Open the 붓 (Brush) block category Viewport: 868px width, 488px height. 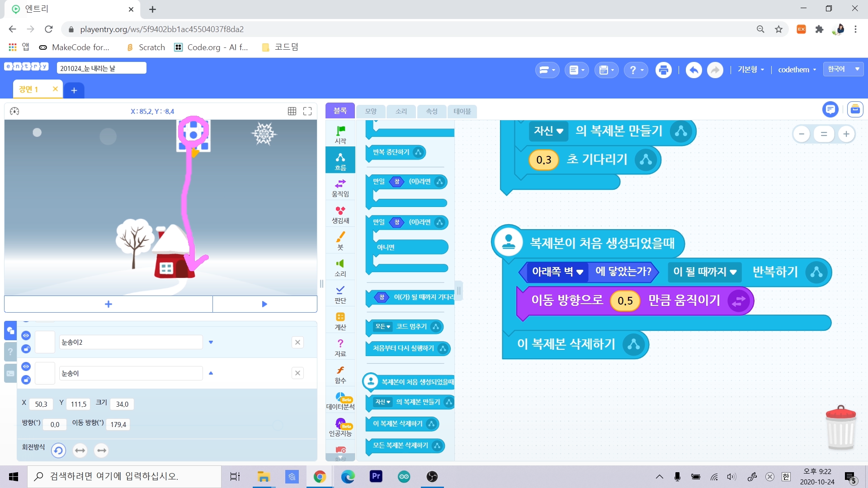click(x=340, y=240)
